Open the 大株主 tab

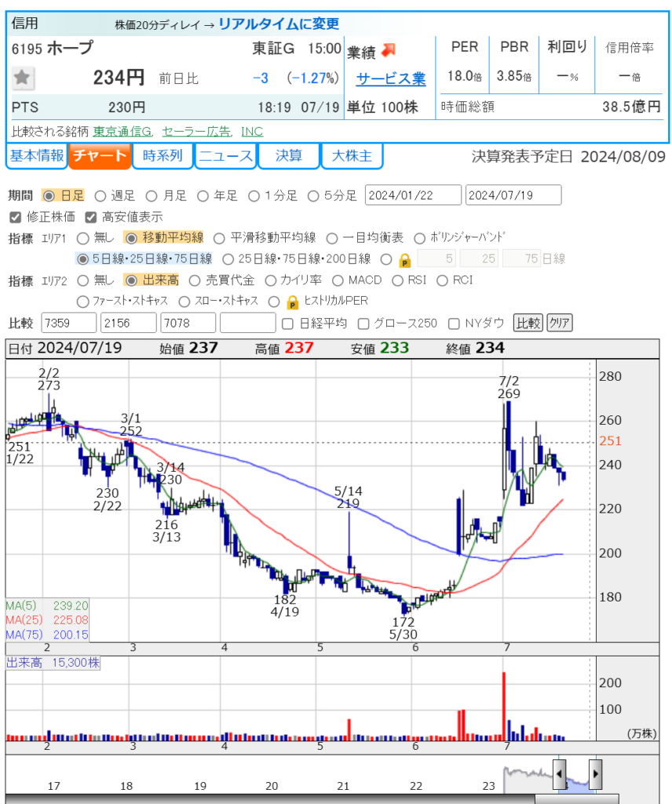(x=352, y=156)
